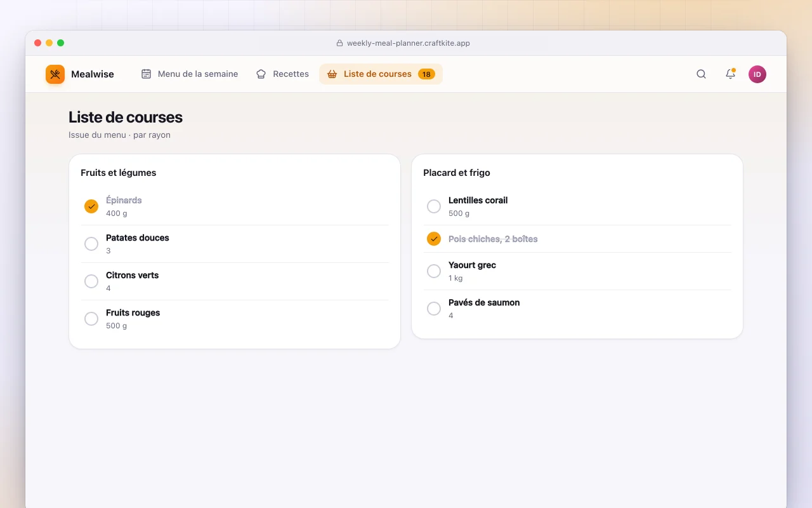Open the notifications bell icon
The image size is (812, 508).
tap(730, 74)
